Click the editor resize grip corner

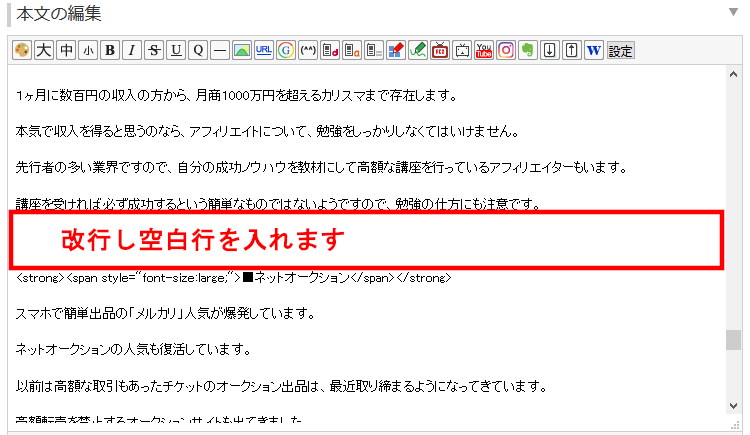(735, 425)
